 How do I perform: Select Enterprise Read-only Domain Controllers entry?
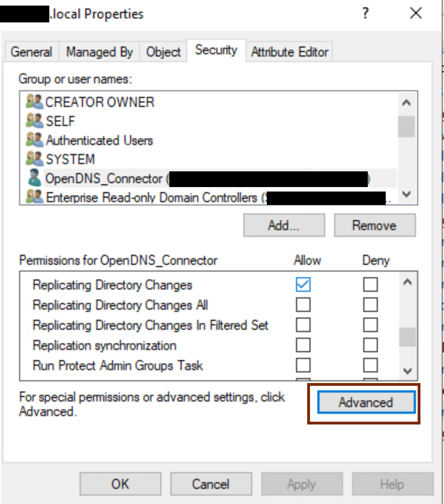point(211,197)
